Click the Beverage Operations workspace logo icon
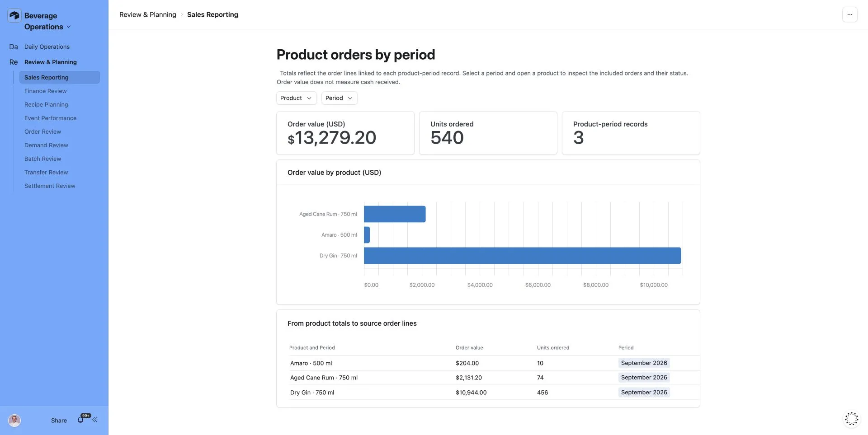The width and height of the screenshot is (868, 435). pyautogui.click(x=14, y=15)
